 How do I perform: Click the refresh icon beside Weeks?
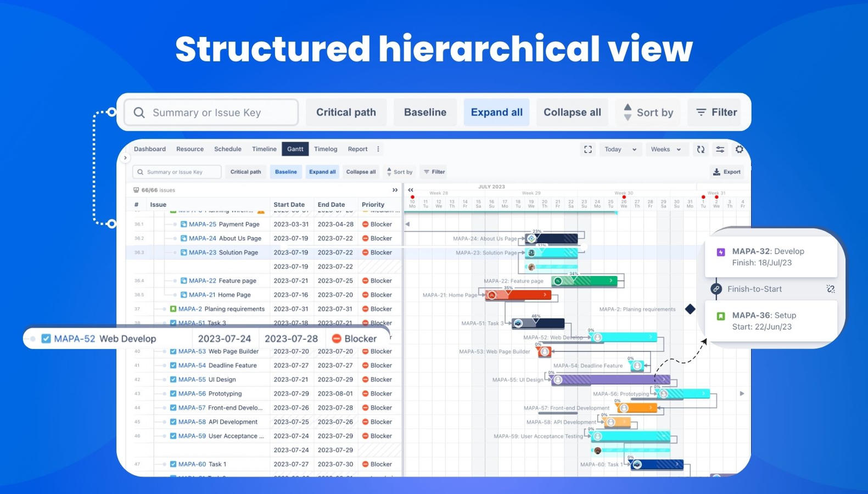pyautogui.click(x=701, y=149)
